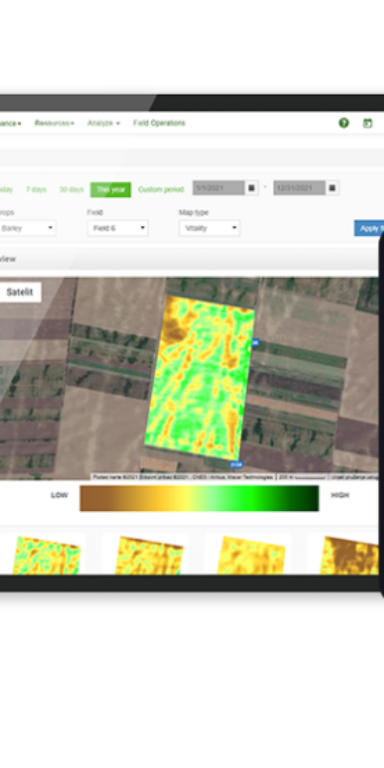384x768 pixels.
Task: Toggle the Satelit map view
Action: (x=20, y=292)
